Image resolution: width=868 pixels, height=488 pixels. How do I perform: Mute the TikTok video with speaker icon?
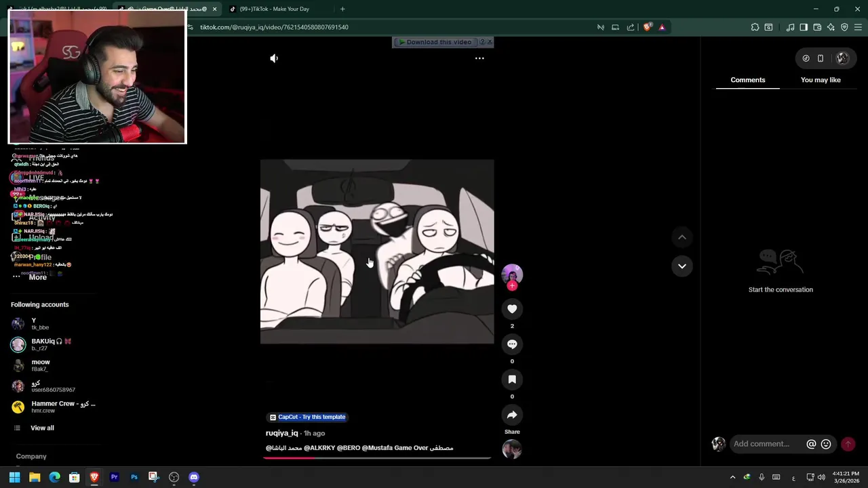(274, 58)
